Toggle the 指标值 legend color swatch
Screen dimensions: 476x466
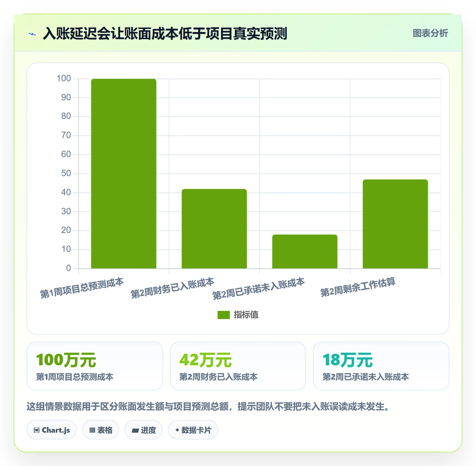224,315
